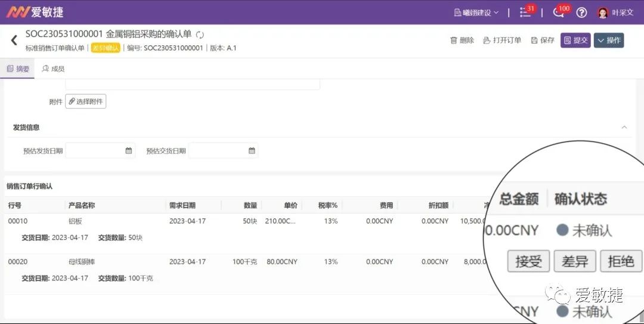Click the 删除 trash button

[462, 41]
